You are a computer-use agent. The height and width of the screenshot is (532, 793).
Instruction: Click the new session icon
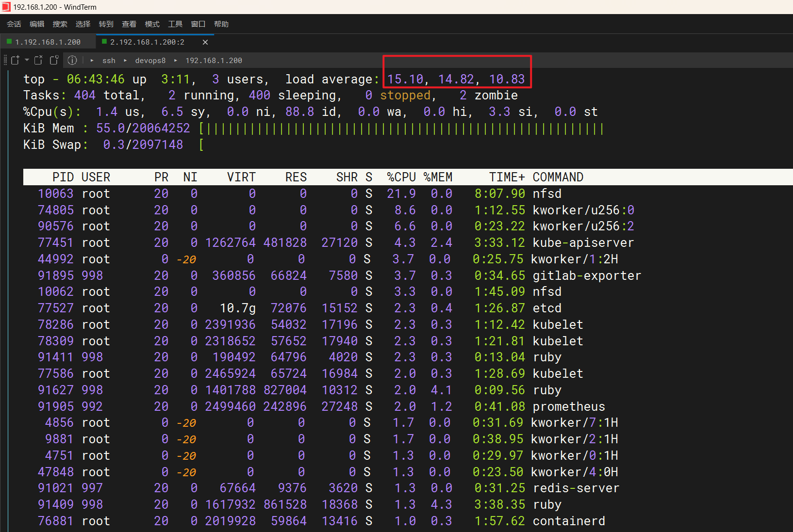pos(15,60)
